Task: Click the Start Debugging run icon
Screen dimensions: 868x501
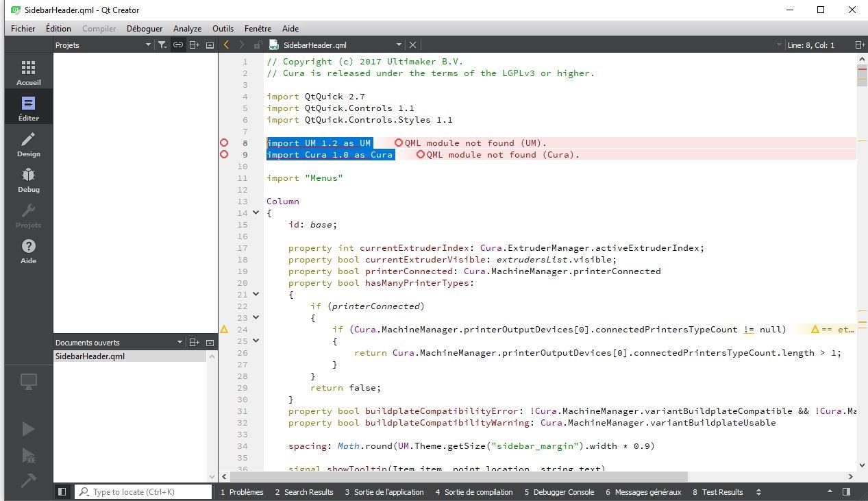Action: click(28, 455)
